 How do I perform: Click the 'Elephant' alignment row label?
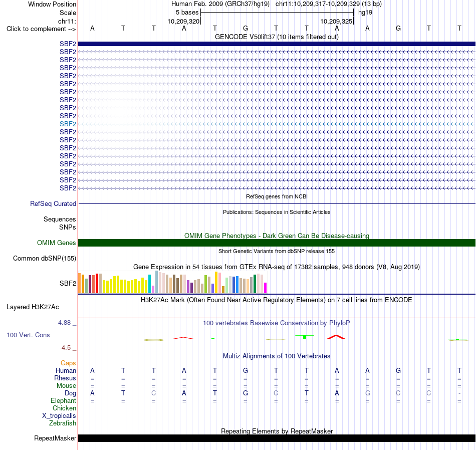64,401
